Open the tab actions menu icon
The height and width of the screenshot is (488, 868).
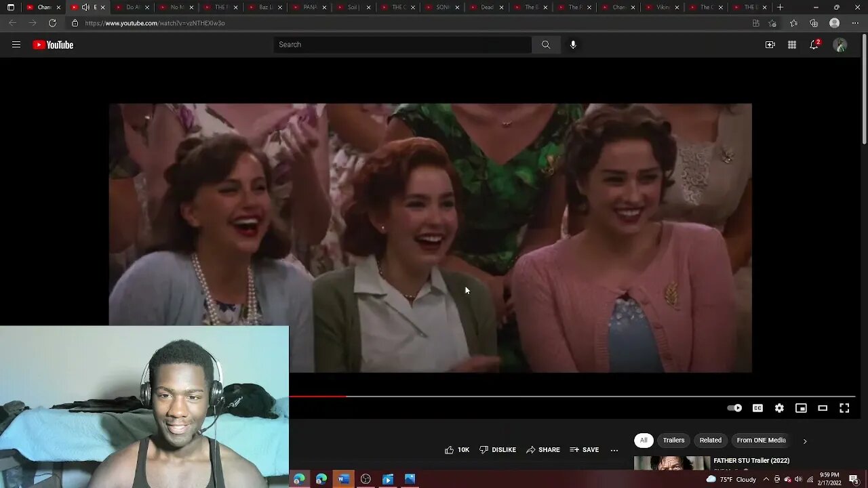10,7
